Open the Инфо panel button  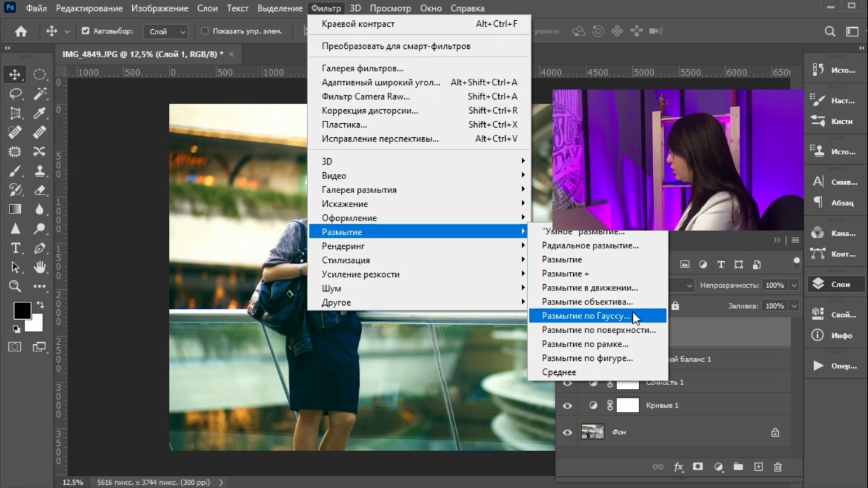point(836,335)
